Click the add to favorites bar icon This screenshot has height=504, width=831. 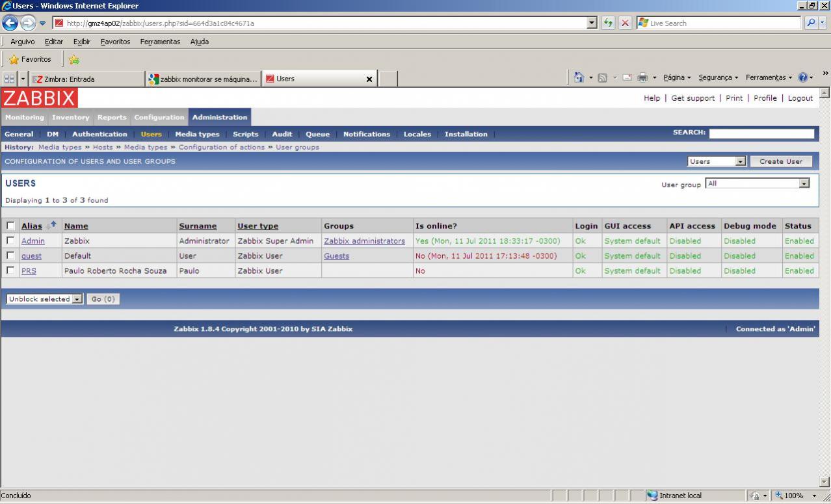click(74, 59)
